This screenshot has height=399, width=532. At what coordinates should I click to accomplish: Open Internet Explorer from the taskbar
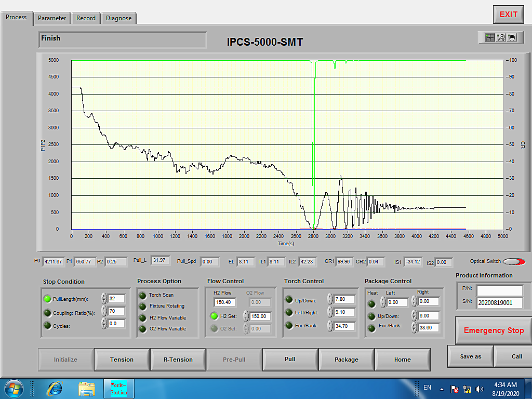click(55, 388)
